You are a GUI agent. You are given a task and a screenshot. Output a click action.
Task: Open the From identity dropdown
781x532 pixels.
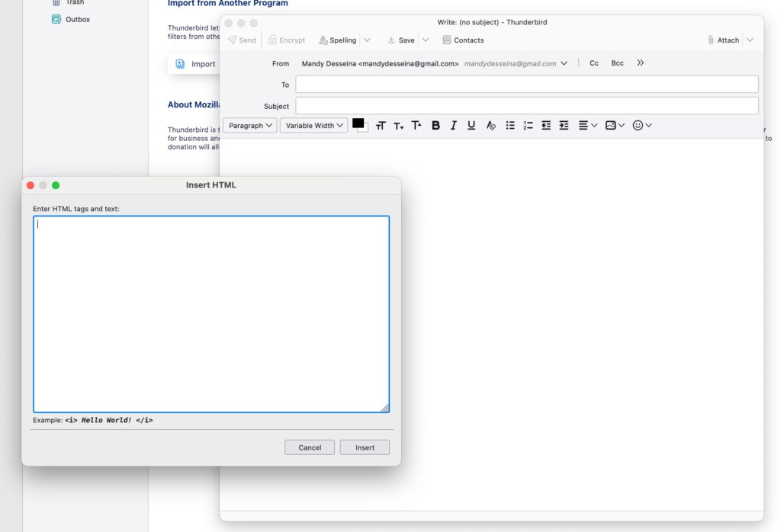[x=564, y=63]
